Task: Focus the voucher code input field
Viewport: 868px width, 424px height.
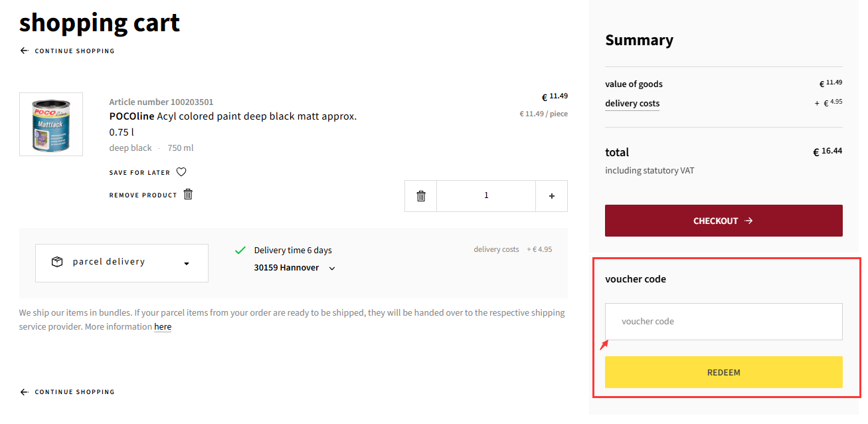Action: pyautogui.click(x=724, y=322)
